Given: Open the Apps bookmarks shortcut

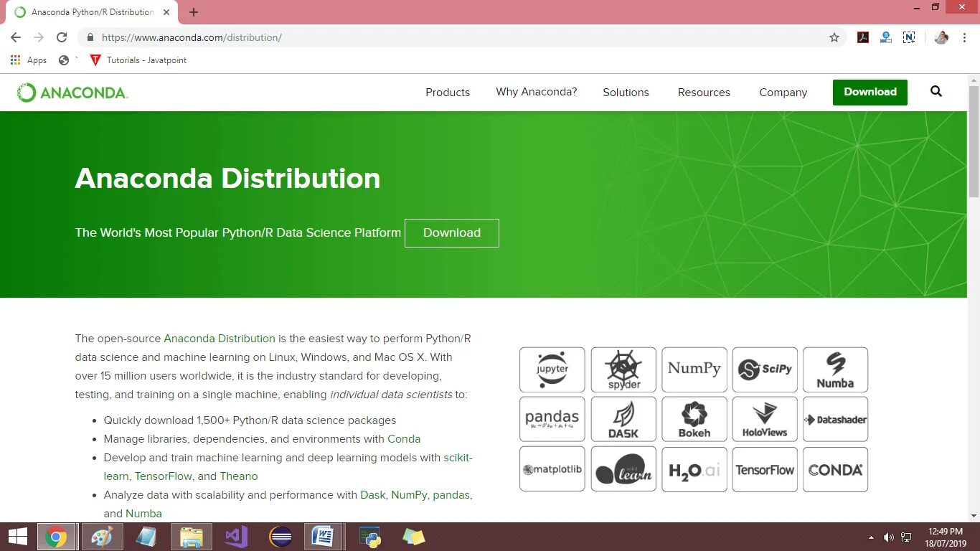Looking at the screenshot, I should tap(29, 60).
